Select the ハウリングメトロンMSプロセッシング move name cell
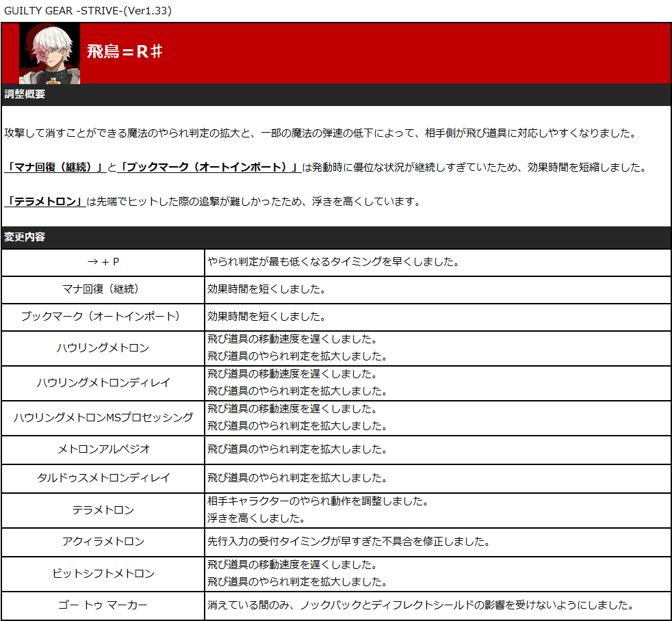 point(103,418)
